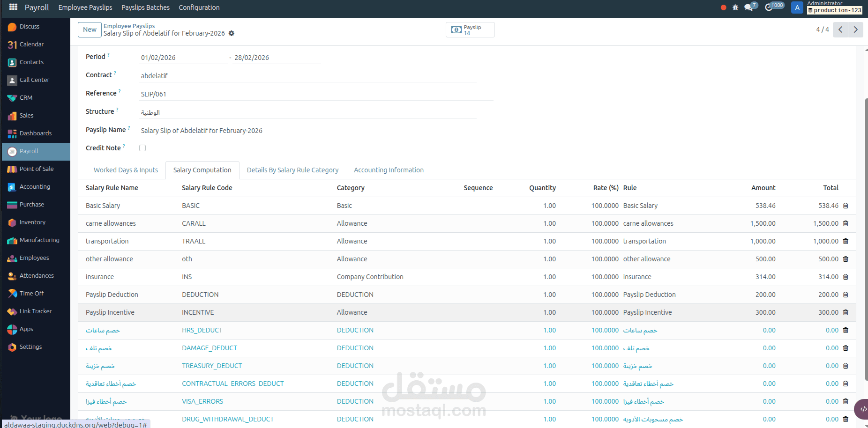The height and width of the screenshot is (428, 868).
Task: Open Configuration top menu
Action: click(x=199, y=7)
